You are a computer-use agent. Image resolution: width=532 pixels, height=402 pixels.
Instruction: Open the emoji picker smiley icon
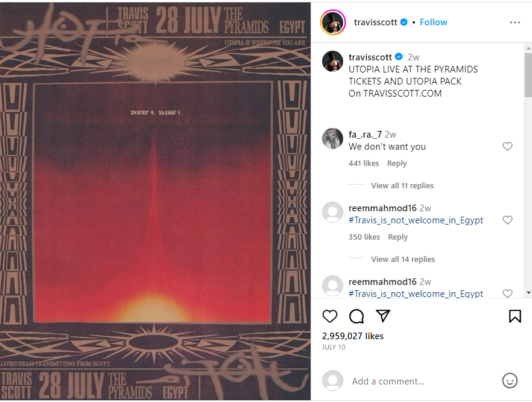coord(510,381)
